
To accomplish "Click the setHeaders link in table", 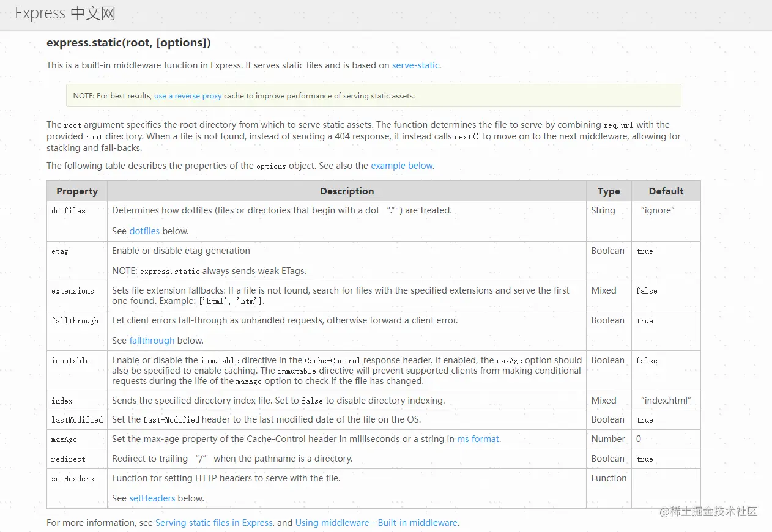I will (x=152, y=498).
